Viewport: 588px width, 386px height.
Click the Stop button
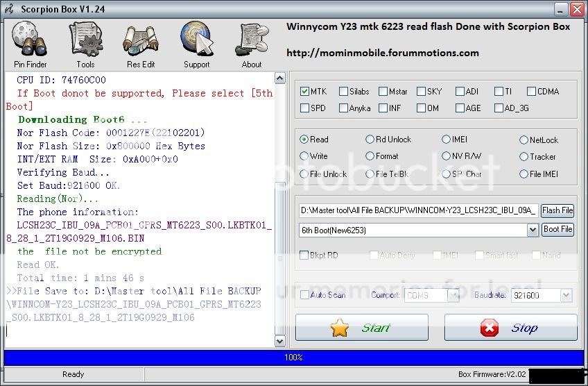[x=511, y=328]
